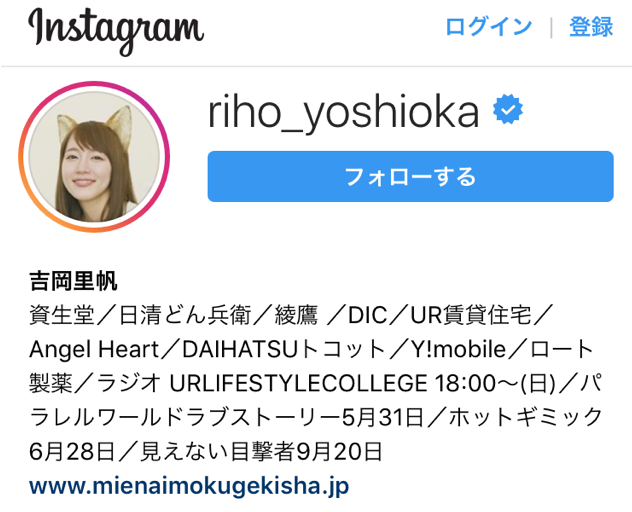Click the Y!mobile mention in bio
The image size is (632, 512).
click(x=459, y=349)
